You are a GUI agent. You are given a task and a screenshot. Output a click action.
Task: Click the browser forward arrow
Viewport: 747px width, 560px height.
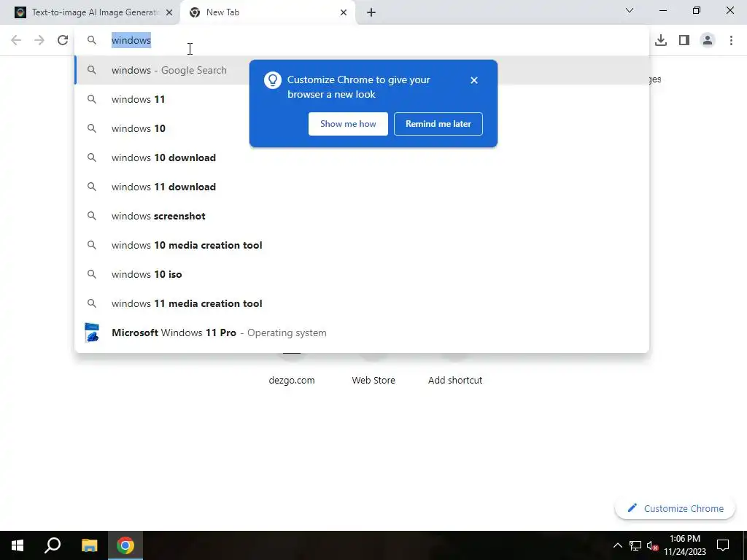[x=39, y=40]
